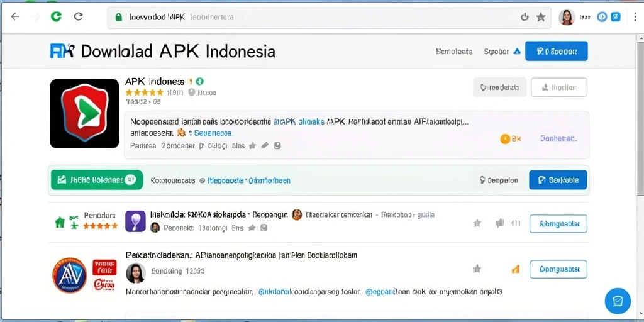Click the blue @idoderak mention link
The height and width of the screenshot is (322, 644).
[275, 292]
